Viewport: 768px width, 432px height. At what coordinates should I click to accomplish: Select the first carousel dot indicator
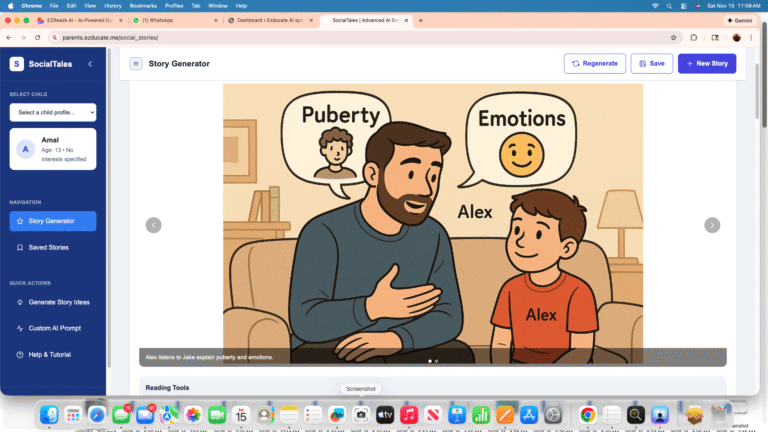[430, 361]
